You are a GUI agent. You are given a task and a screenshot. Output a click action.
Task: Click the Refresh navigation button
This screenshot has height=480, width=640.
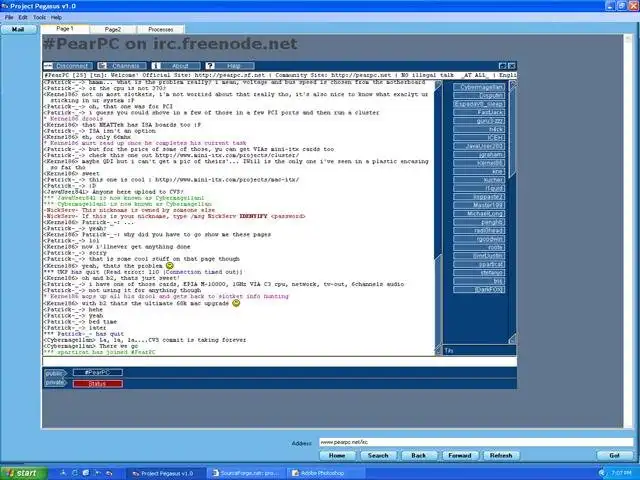tap(501, 456)
